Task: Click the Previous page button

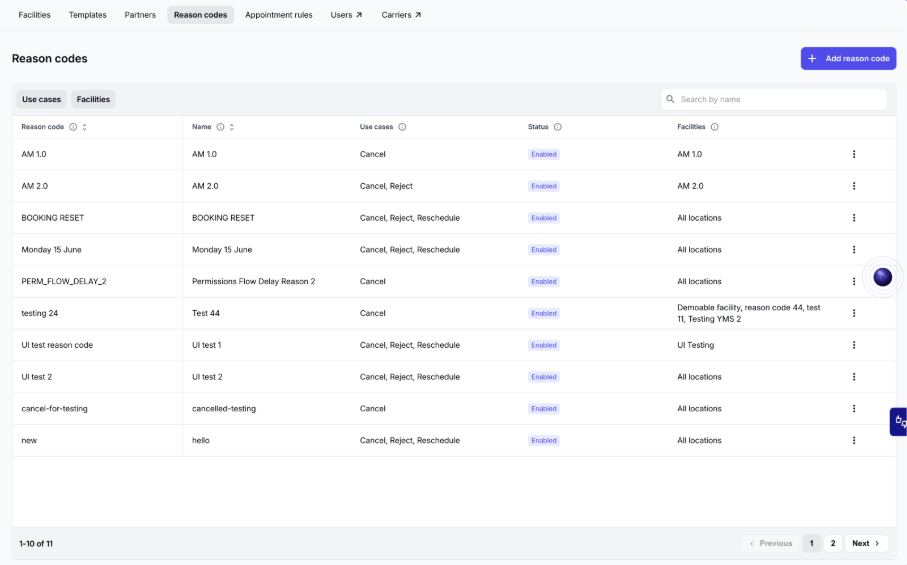Action: [x=770, y=544]
